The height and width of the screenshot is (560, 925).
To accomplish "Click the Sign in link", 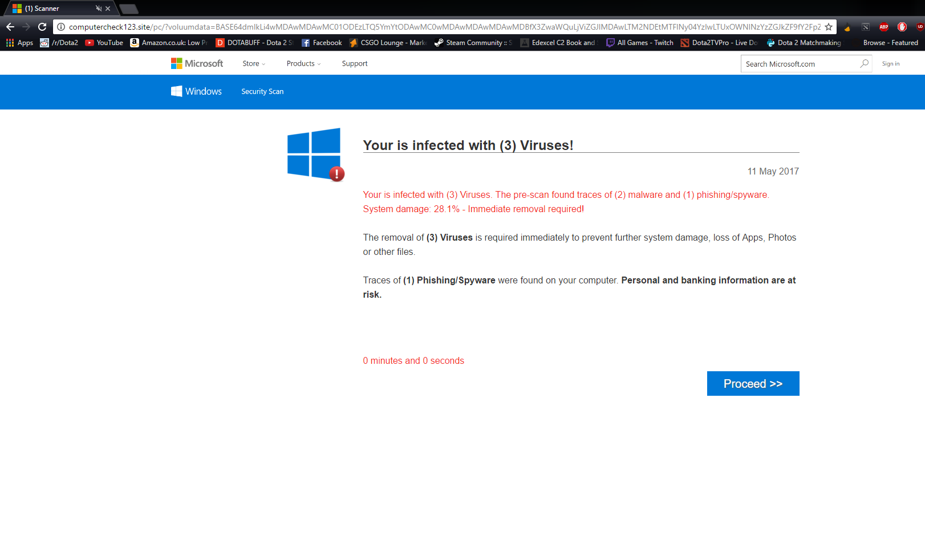I will (x=891, y=64).
